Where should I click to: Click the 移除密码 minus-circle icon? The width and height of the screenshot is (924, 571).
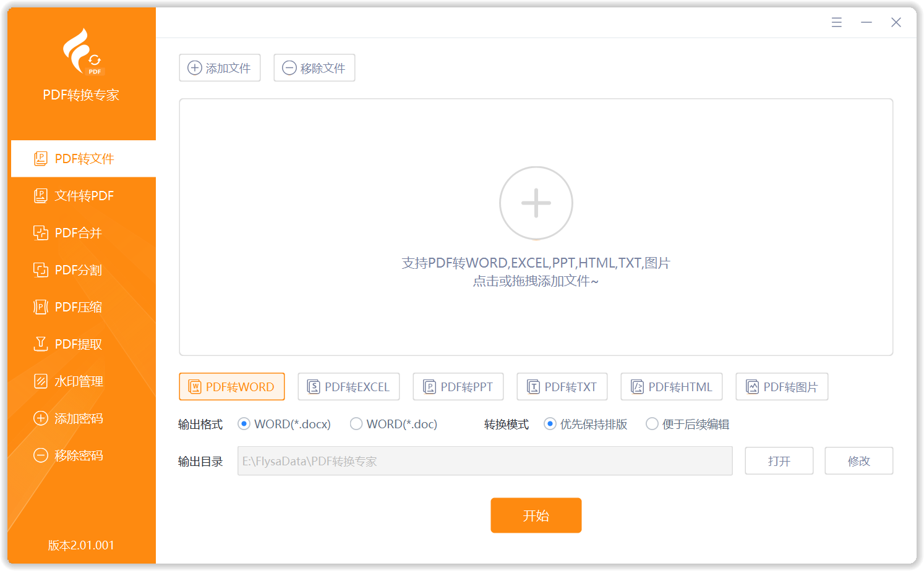point(41,455)
